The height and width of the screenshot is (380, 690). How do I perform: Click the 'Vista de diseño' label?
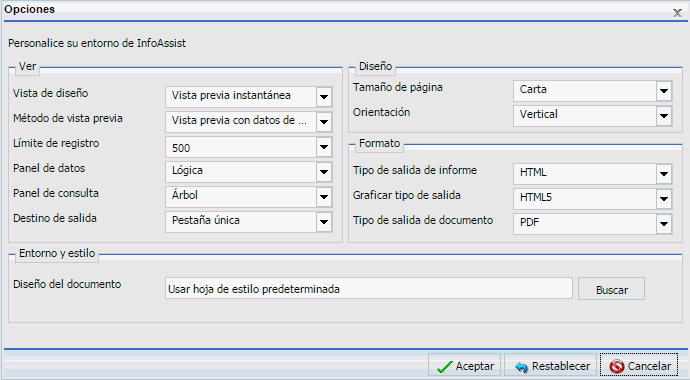point(51,93)
